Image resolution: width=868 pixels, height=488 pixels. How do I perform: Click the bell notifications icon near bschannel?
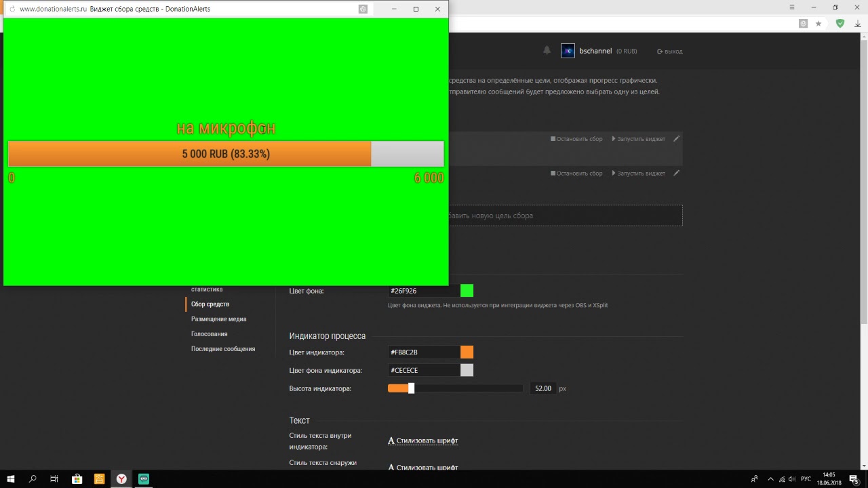click(x=547, y=50)
